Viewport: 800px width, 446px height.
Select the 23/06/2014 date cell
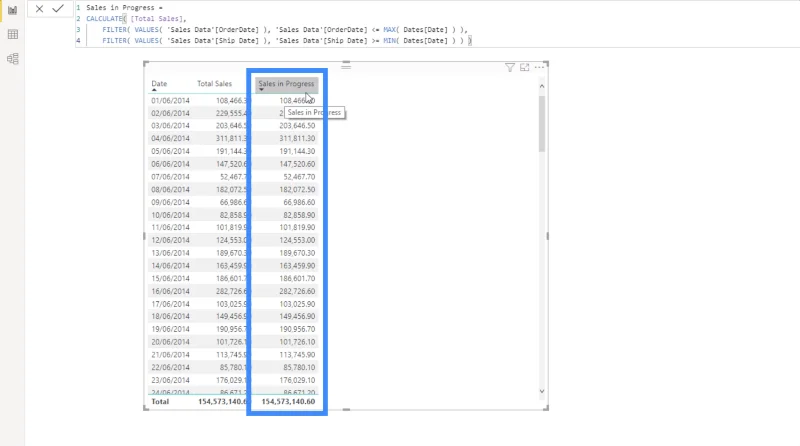click(x=170, y=380)
